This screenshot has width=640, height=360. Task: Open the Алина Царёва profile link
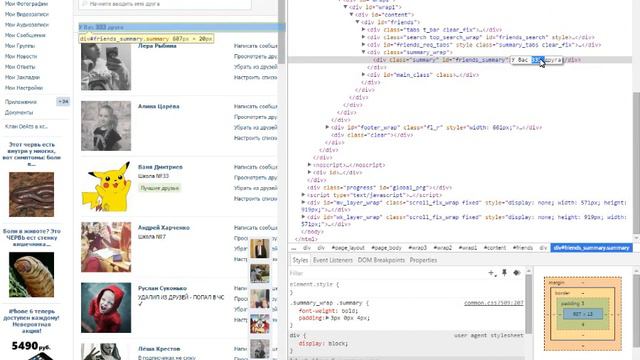pyautogui.click(x=158, y=106)
